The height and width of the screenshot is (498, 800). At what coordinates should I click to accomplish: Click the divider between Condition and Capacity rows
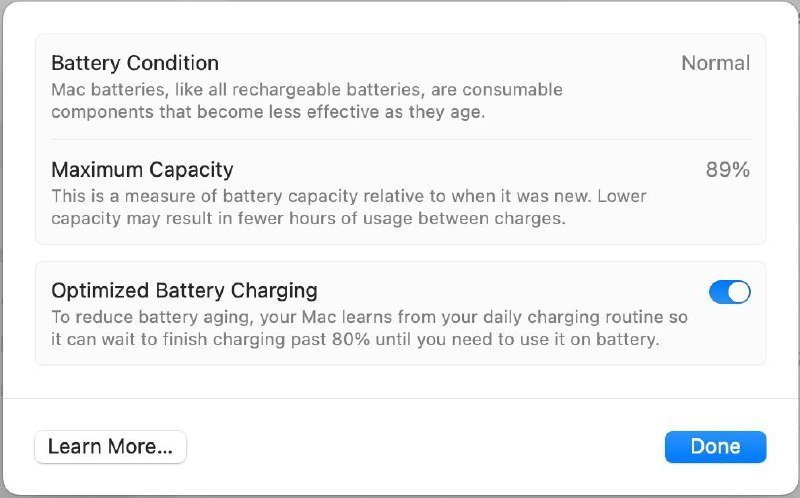[x=400, y=139]
